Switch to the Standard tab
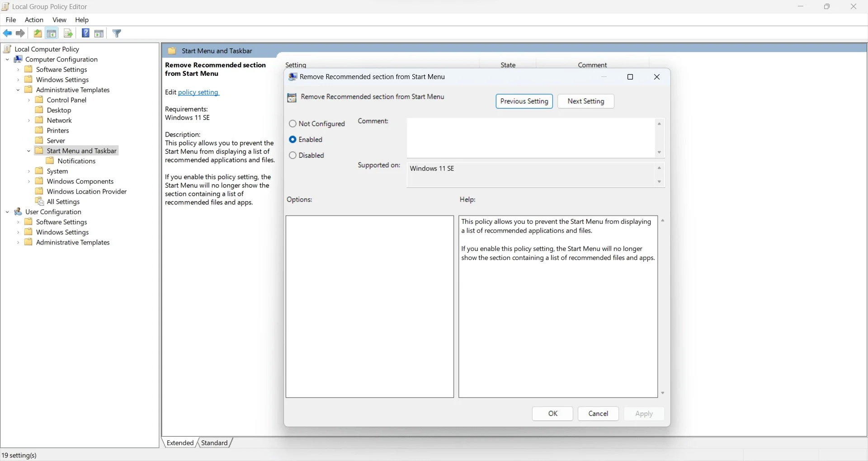 pos(214,443)
